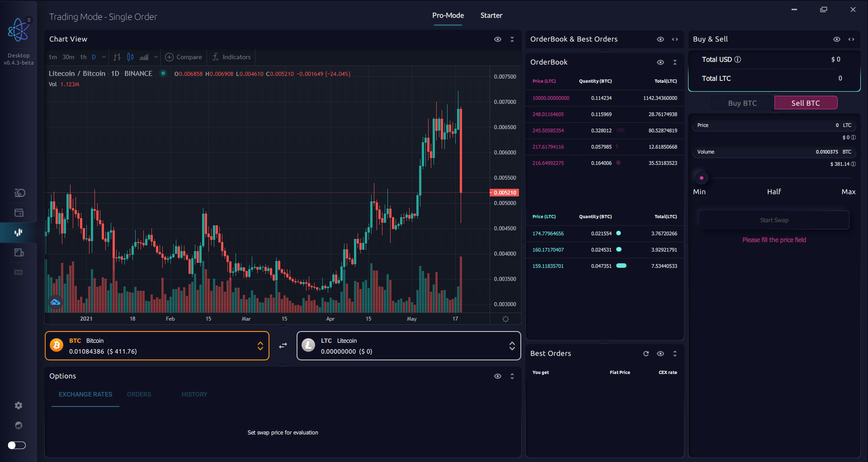Image resolution: width=868 pixels, height=462 pixels.
Task: Toggle the light/dark theme switch
Action: click(x=17, y=445)
